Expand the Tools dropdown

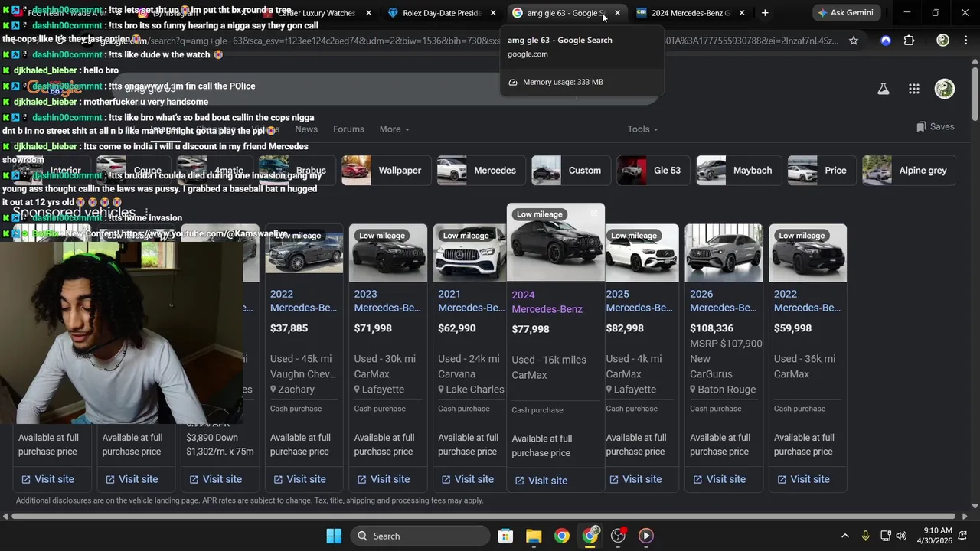[642, 129]
